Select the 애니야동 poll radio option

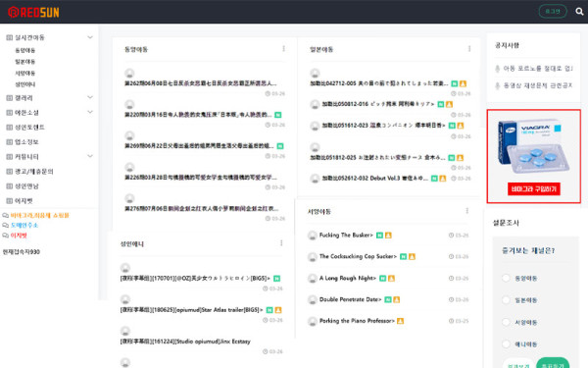pyautogui.click(x=506, y=344)
